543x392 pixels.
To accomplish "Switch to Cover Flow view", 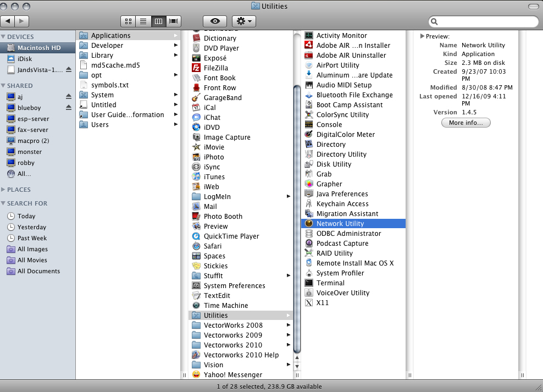I will [174, 21].
